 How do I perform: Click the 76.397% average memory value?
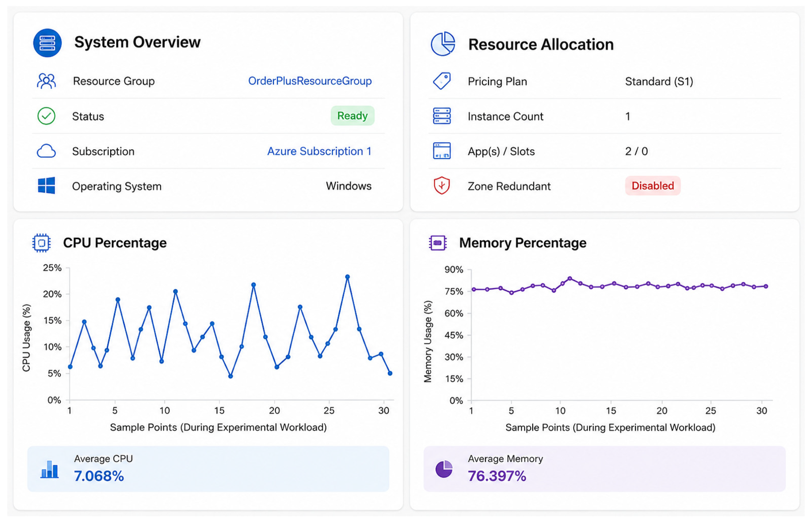[497, 476]
